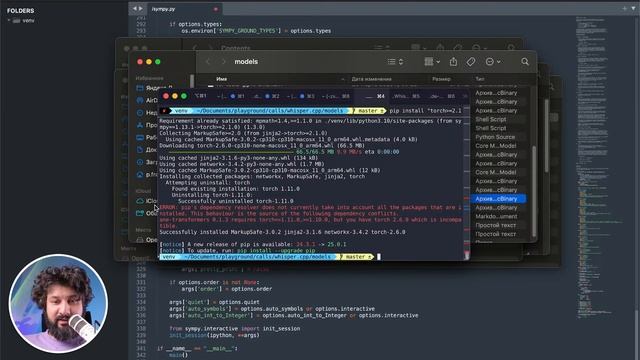640x360 pixels.
Task: Switch to terminal tab ⌘6
Action: click(x=442, y=96)
